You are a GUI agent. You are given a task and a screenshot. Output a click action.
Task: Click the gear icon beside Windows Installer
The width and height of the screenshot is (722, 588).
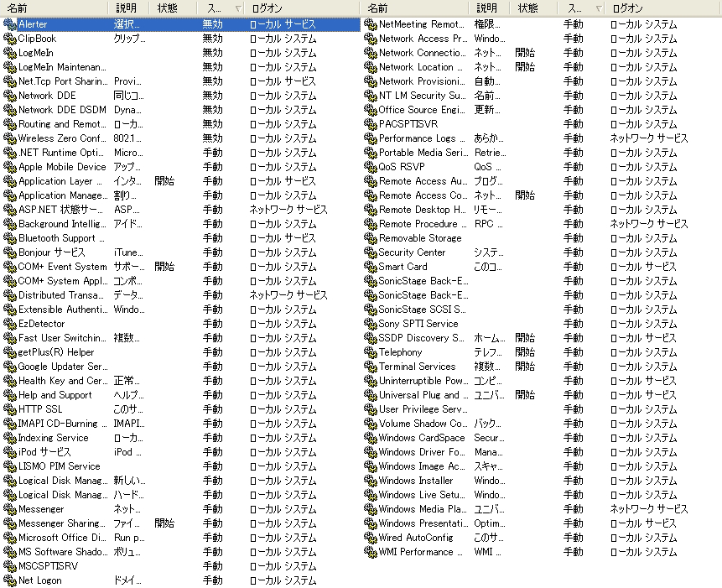370,481
